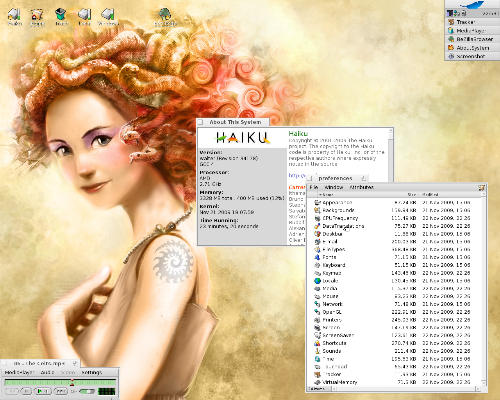The image size is (500, 400).
Task: Click skip forward button in media player
Action: coord(60,391)
